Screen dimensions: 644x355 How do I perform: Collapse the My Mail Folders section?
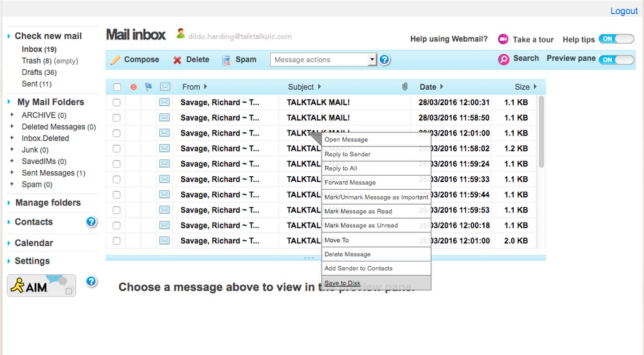[x=9, y=101]
